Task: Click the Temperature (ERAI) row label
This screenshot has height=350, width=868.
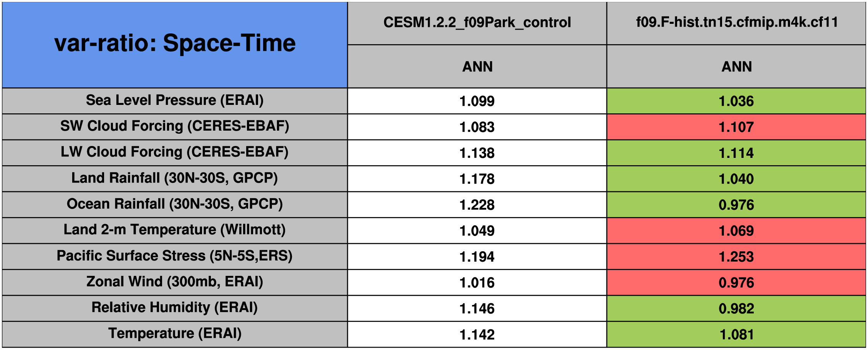Action: [175, 333]
